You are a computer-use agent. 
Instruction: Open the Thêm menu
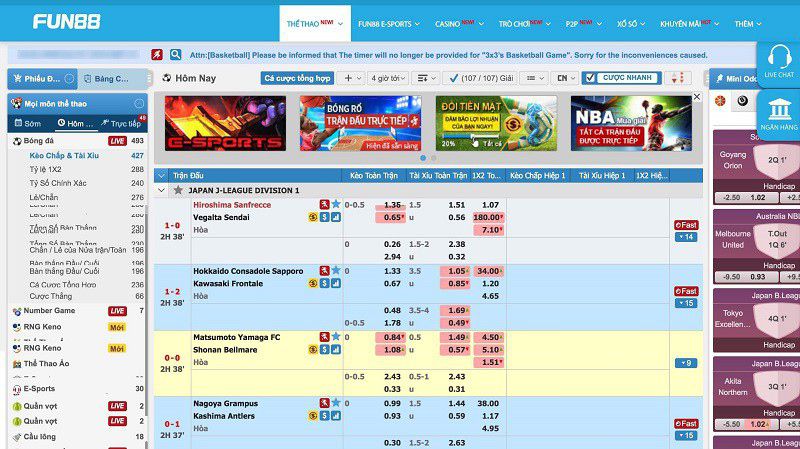click(747, 23)
